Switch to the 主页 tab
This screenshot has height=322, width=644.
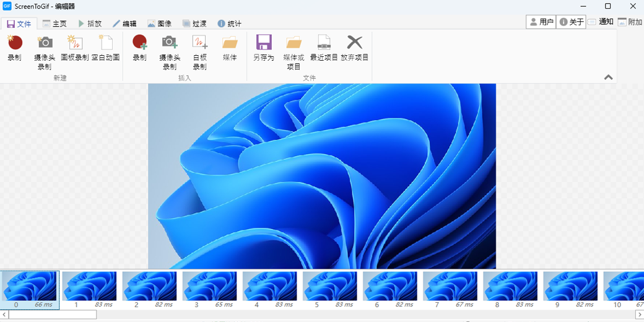coord(54,24)
